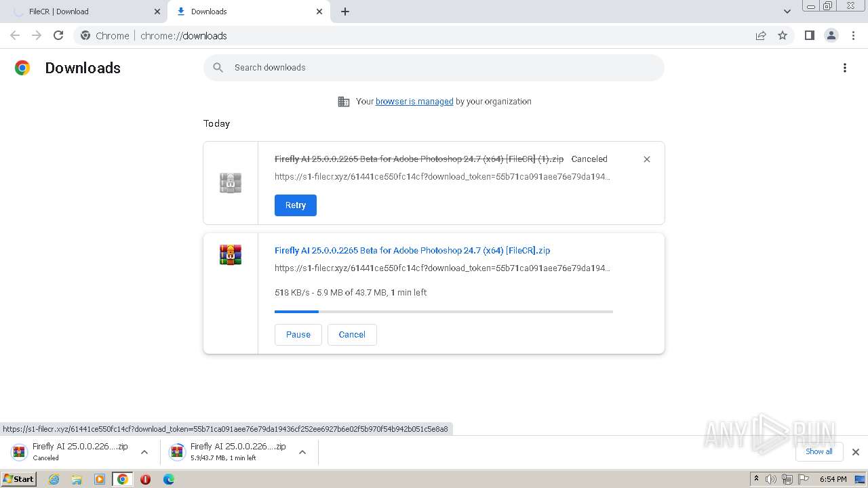Screen dimensions: 868x488
Task: Click the WinRAR icon of downloading zip
Action: (231, 255)
